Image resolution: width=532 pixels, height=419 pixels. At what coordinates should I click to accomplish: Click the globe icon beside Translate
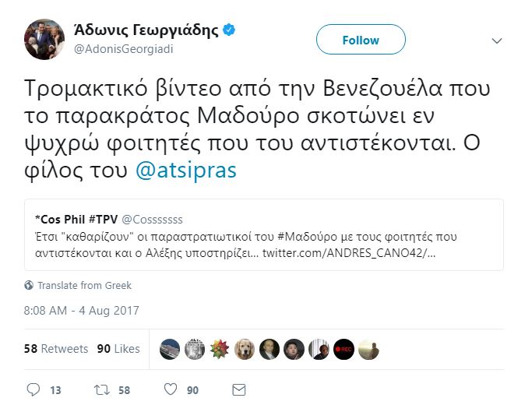[29, 285]
